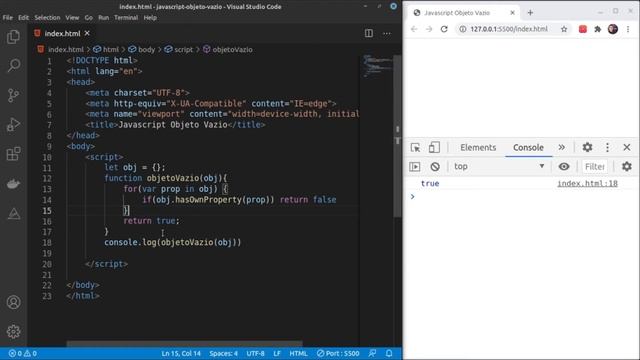Open DevTools customize three-dot menu
Screen dimensions: 640x360
607,147
